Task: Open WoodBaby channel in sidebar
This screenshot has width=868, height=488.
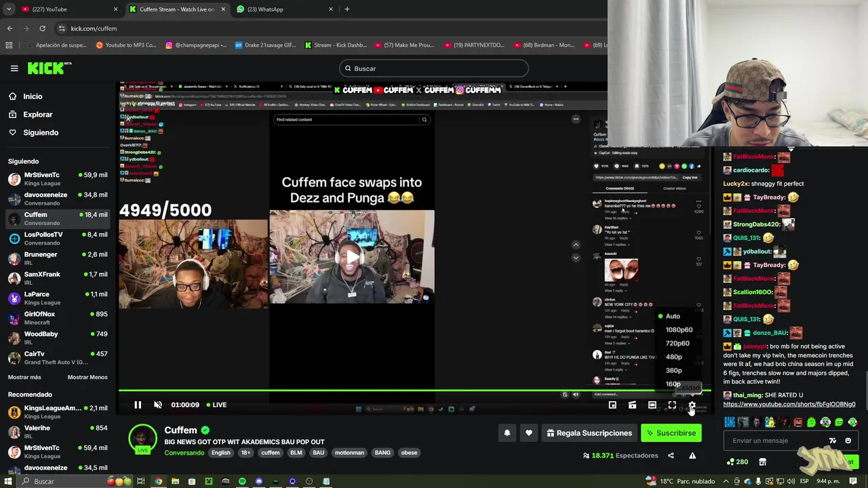Action: [x=58, y=338]
